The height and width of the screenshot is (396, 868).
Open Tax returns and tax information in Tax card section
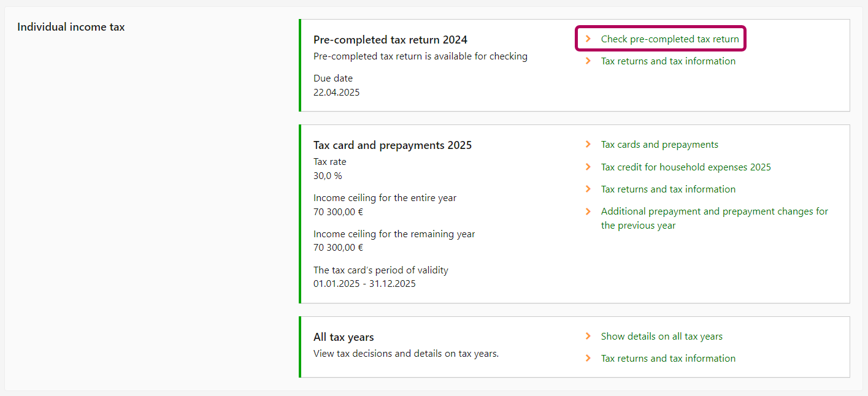pyautogui.click(x=668, y=189)
